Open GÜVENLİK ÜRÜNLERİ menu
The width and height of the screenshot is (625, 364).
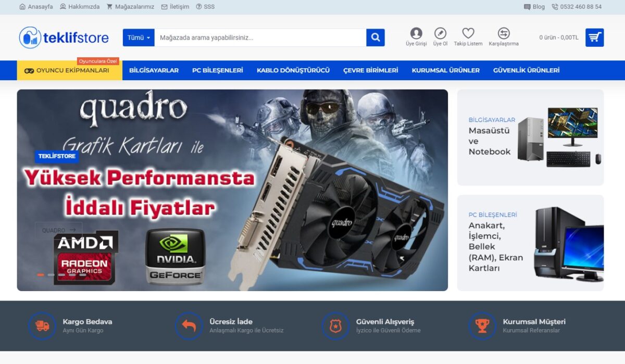click(526, 70)
